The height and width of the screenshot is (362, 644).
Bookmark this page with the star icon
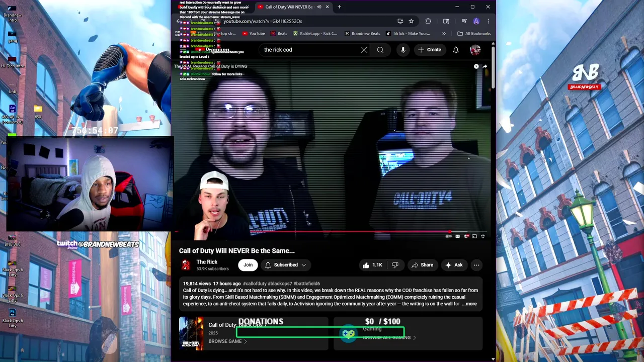point(411,21)
